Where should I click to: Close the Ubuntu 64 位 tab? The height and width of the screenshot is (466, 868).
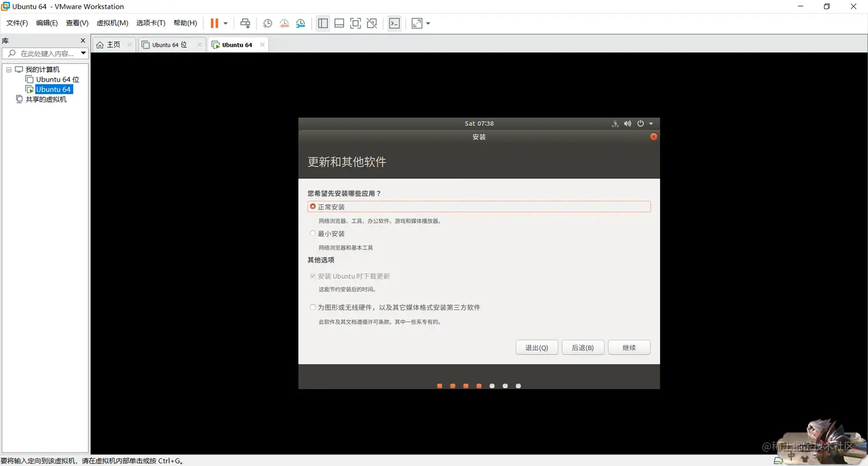[199, 44]
